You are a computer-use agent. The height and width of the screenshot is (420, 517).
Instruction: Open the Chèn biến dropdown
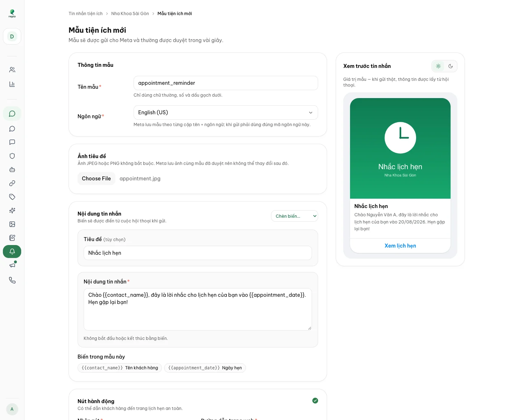click(x=294, y=216)
